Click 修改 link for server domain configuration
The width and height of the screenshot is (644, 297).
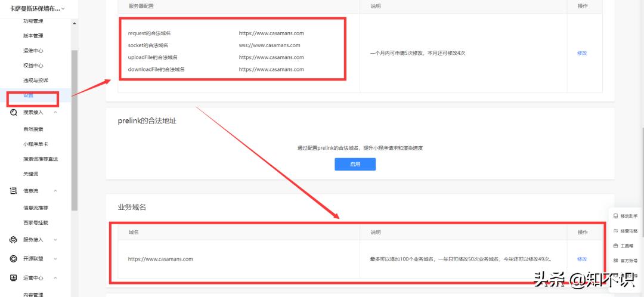[x=582, y=53]
